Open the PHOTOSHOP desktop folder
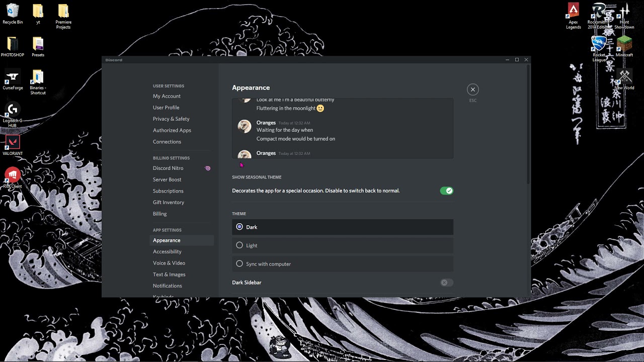 tap(12, 46)
